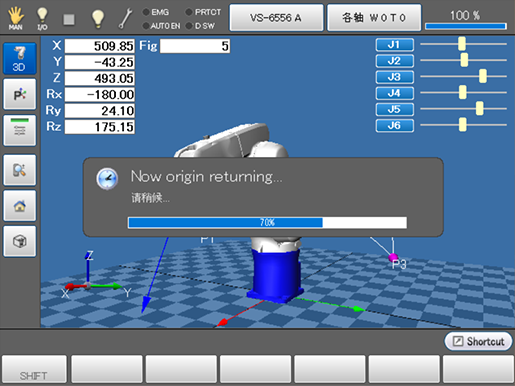
Task: Click the X coordinate value field
Action: (100, 46)
